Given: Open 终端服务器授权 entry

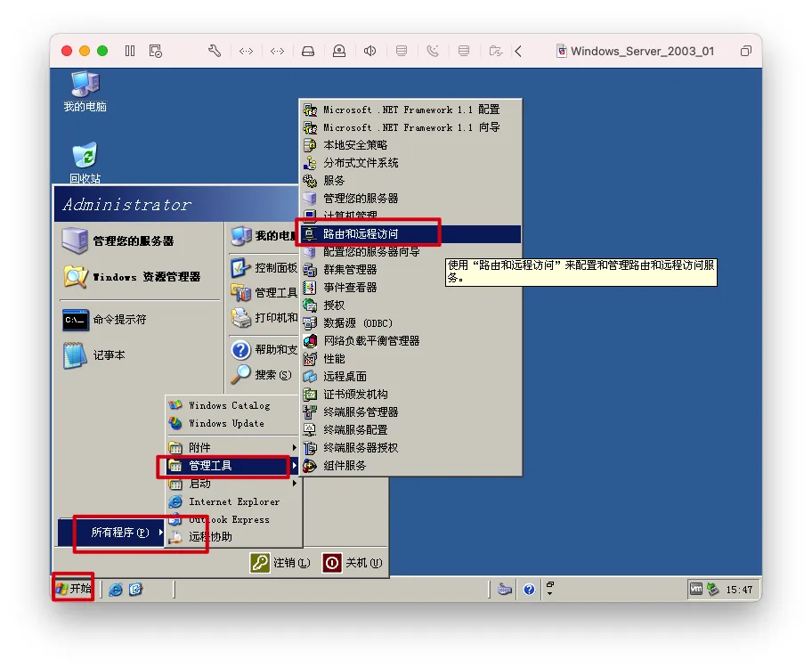Looking at the screenshot, I should pyautogui.click(x=410, y=448).
